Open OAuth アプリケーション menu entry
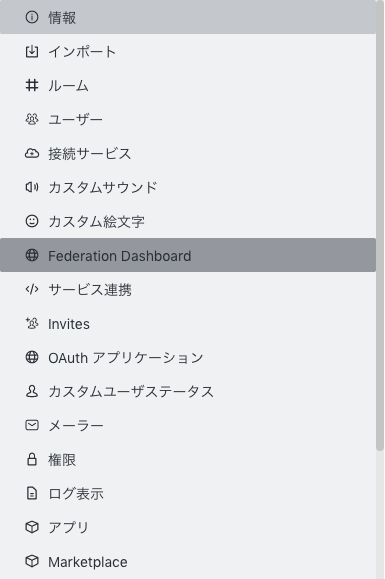 pos(188,357)
